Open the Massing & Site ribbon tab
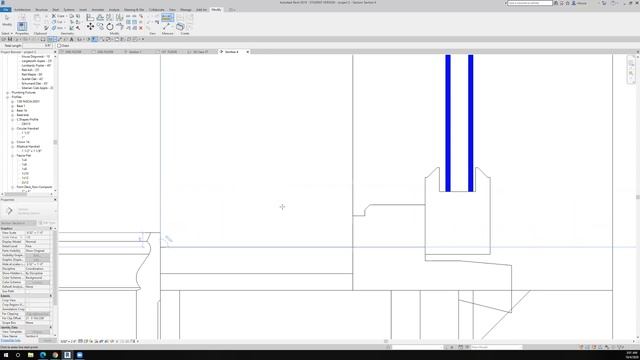 click(134, 9)
